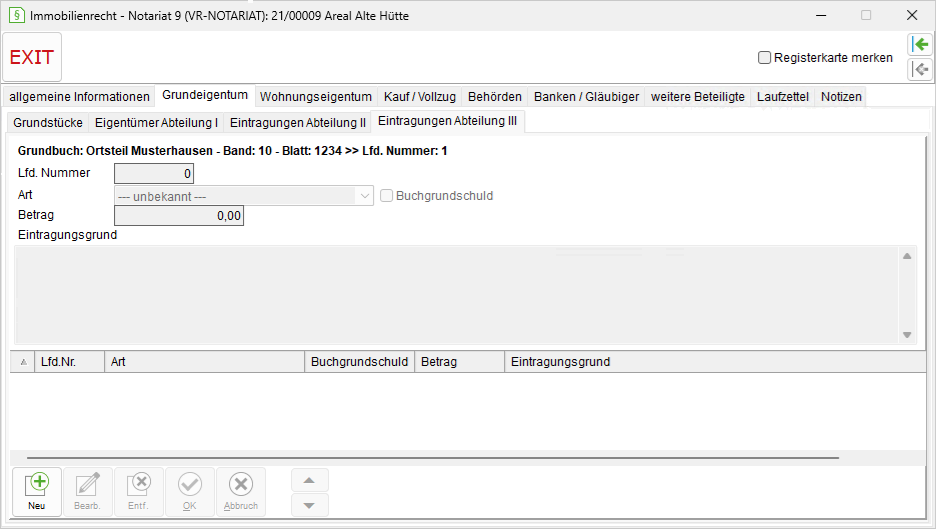Open Banken / Gläubiger tab
Viewport: 936px width, 529px height.
coord(586,97)
